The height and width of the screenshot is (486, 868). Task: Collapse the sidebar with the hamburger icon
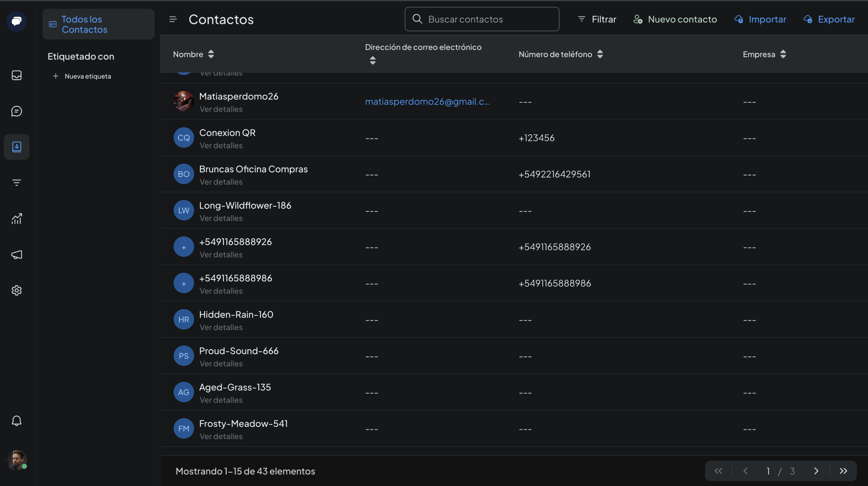(173, 19)
